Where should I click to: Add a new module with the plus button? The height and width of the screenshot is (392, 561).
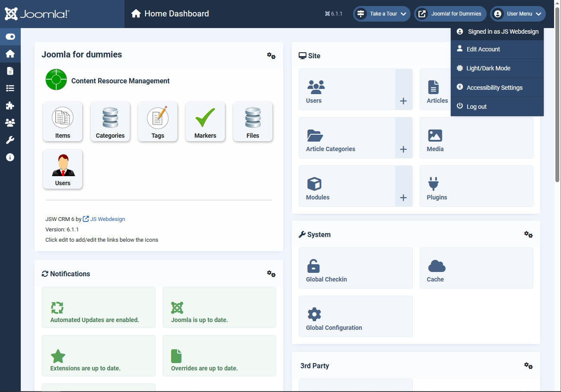pyautogui.click(x=404, y=186)
